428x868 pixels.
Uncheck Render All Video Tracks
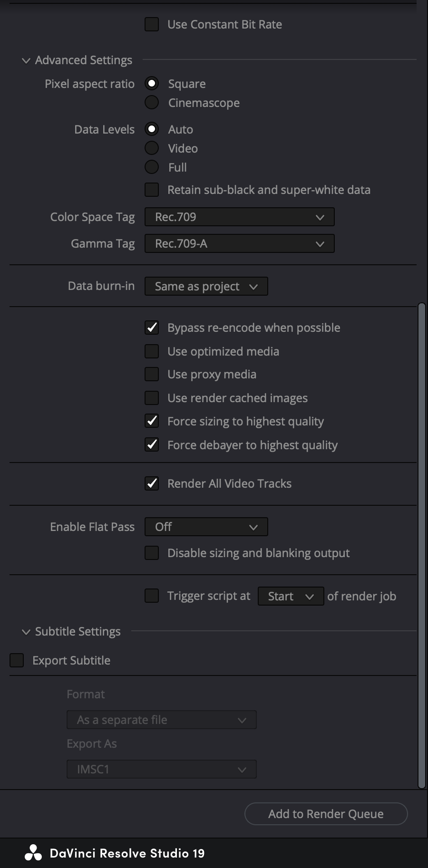[x=151, y=483]
